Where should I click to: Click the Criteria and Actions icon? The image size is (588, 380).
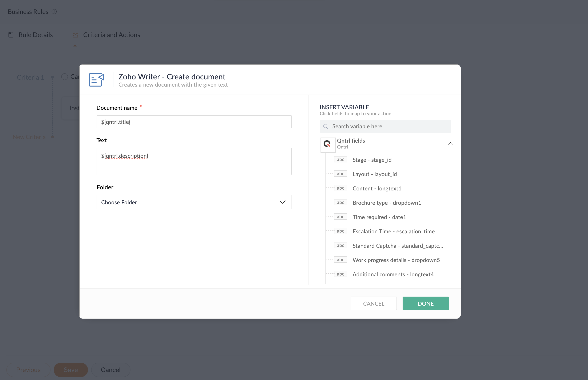75,35
